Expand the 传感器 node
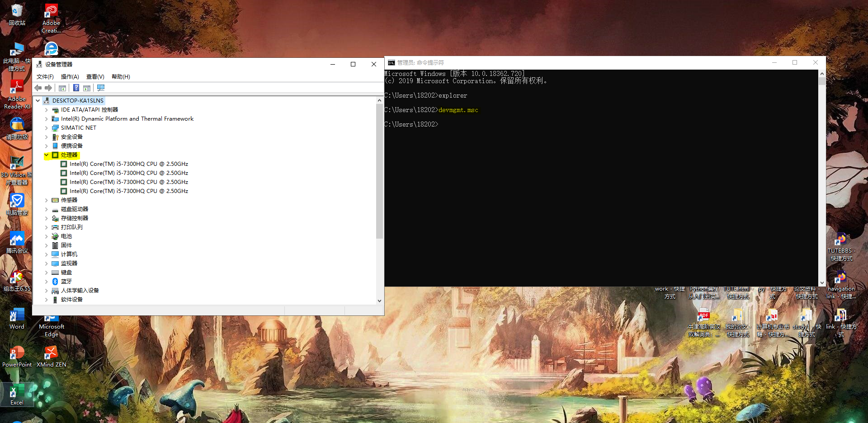This screenshot has height=423, width=868. (46, 200)
